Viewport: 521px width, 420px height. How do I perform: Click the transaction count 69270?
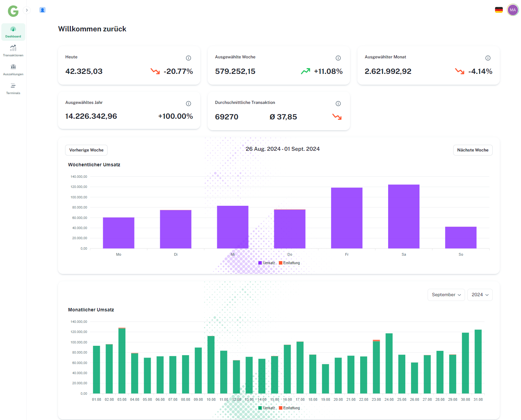(227, 117)
